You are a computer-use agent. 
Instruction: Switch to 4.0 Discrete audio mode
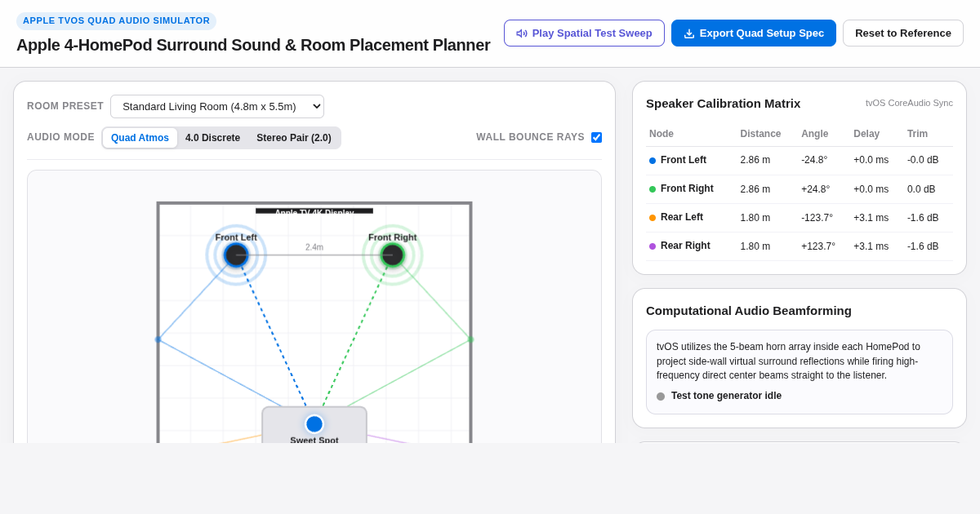(212, 138)
